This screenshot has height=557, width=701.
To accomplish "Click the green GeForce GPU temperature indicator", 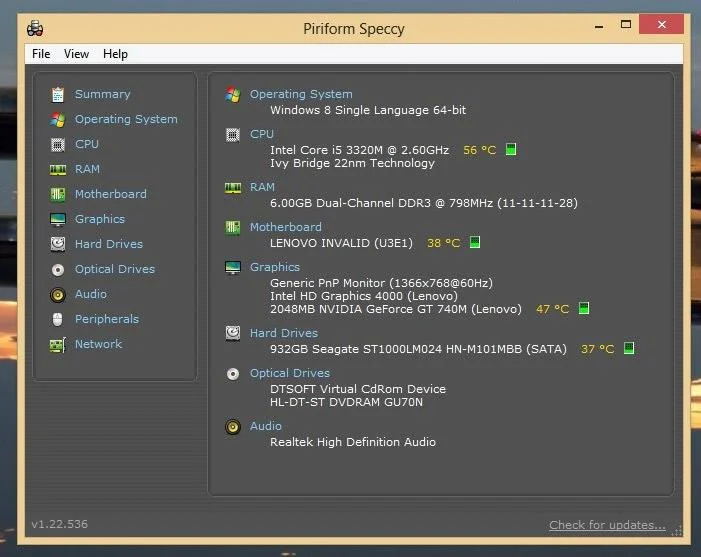I will pos(583,308).
